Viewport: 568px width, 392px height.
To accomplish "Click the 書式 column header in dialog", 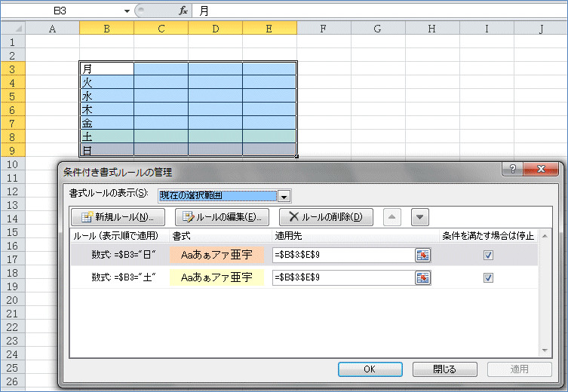I will (220, 236).
